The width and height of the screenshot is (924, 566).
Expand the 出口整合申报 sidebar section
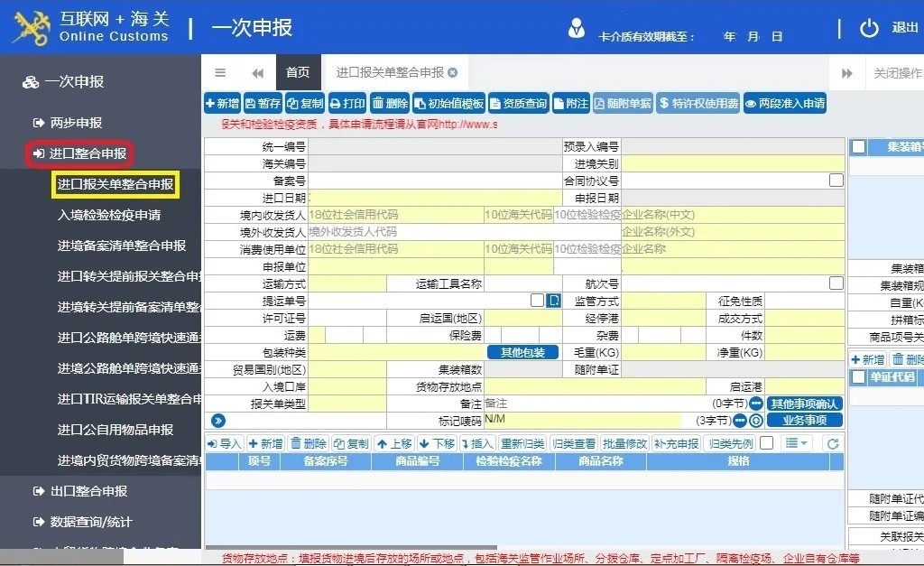[x=88, y=491]
